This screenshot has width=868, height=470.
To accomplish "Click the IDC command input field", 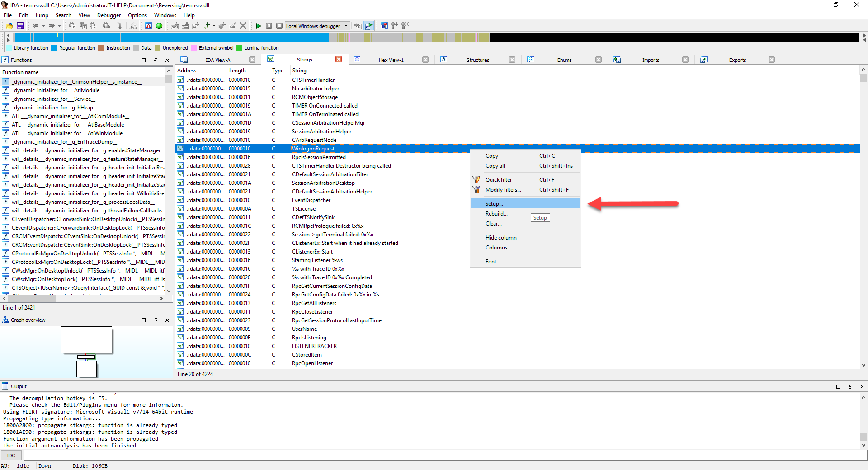I will point(443,455).
